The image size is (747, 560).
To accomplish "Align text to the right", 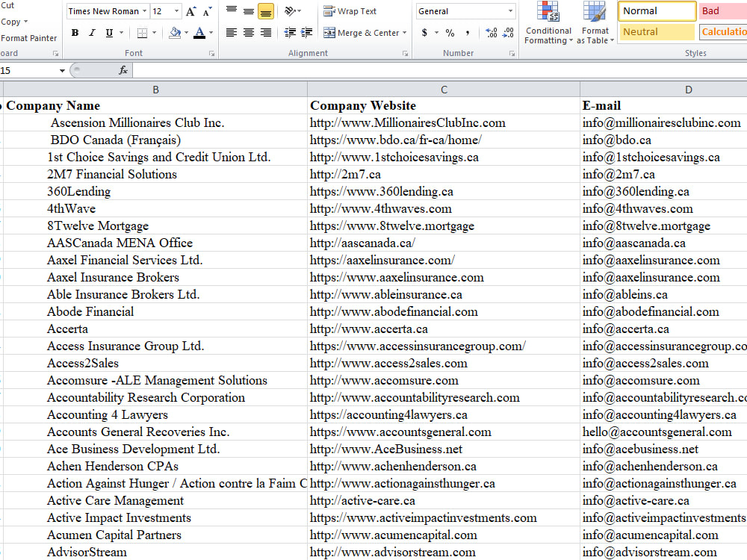I will click(266, 32).
